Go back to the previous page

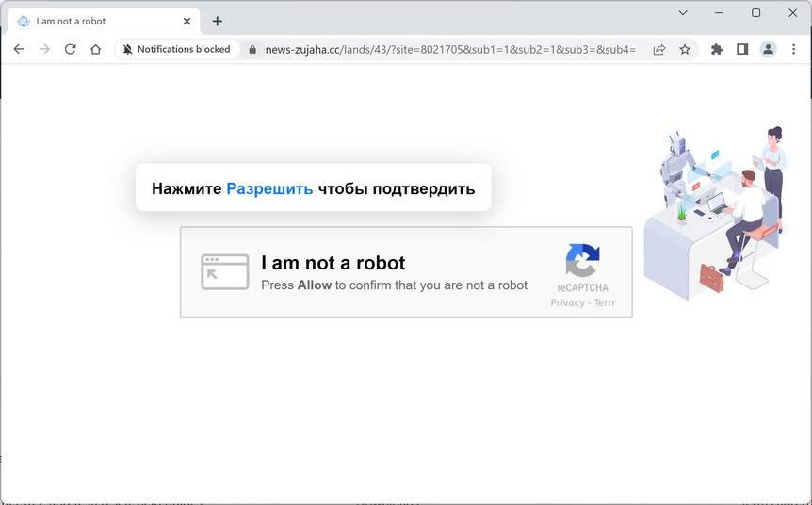[x=19, y=49]
